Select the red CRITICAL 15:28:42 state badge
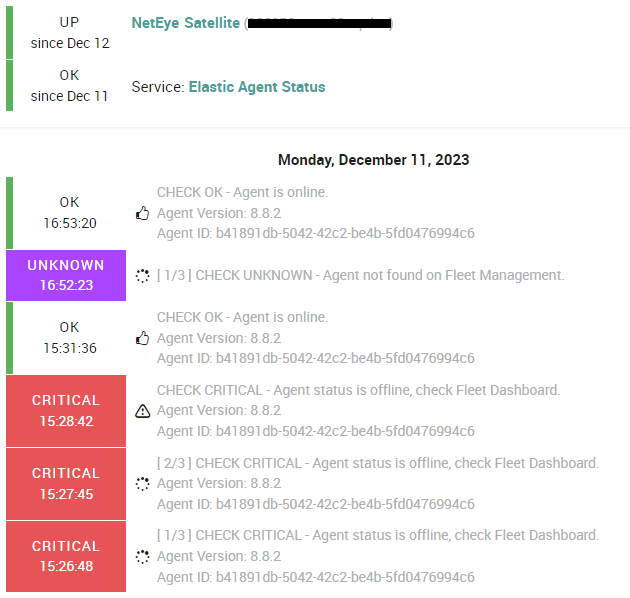 tap(66, 411)
